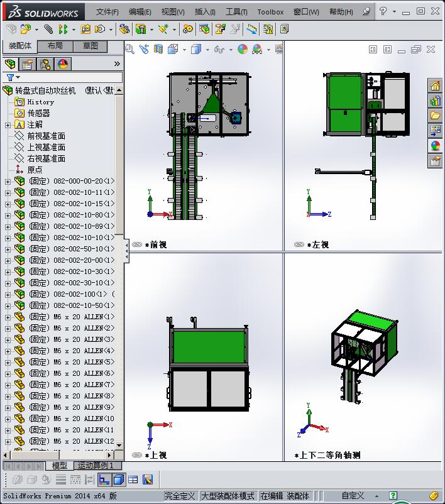Click the Clearance Verification warning icon

pyautogui.click(x=268, y=30)
